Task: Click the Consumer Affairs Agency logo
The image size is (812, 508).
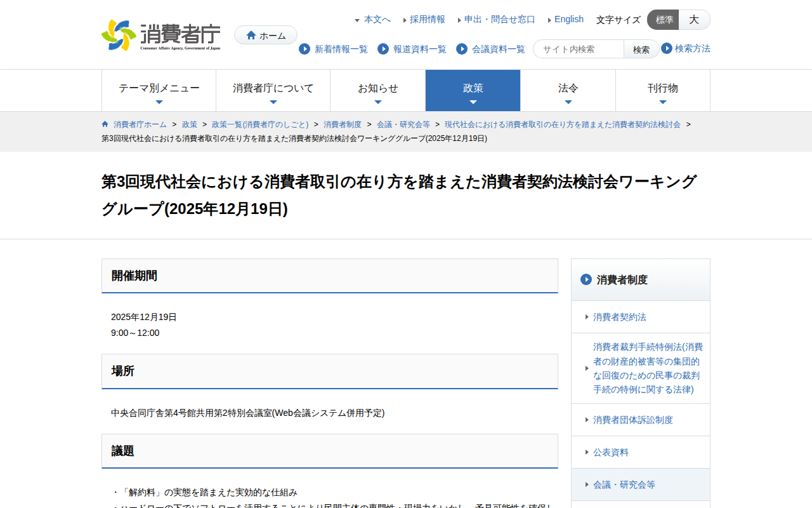Action: coord(161,35)
